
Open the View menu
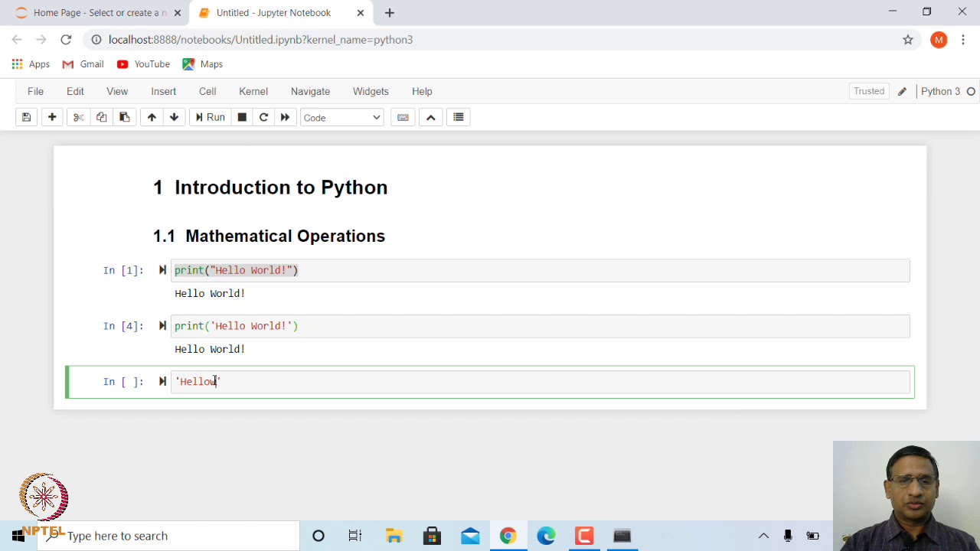pyautogui.click(x=117, y=91)
